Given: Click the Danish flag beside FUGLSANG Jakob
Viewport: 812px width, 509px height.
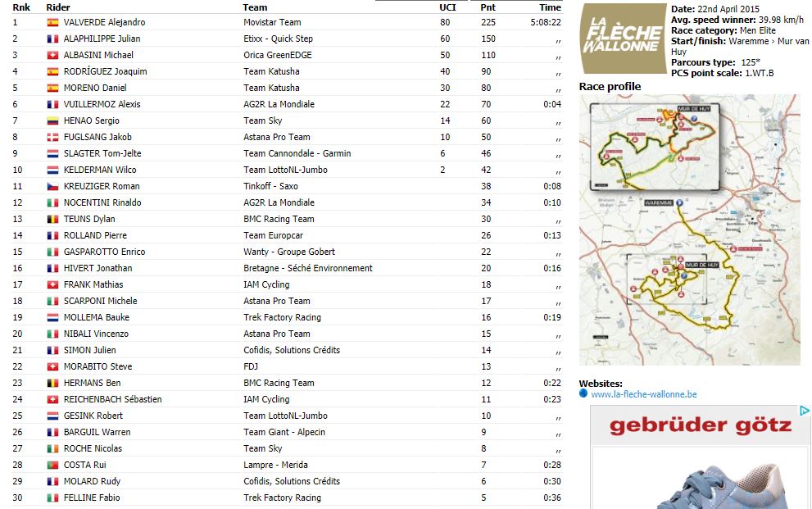Looking at the screenshot, I should [x=52, y=137].
